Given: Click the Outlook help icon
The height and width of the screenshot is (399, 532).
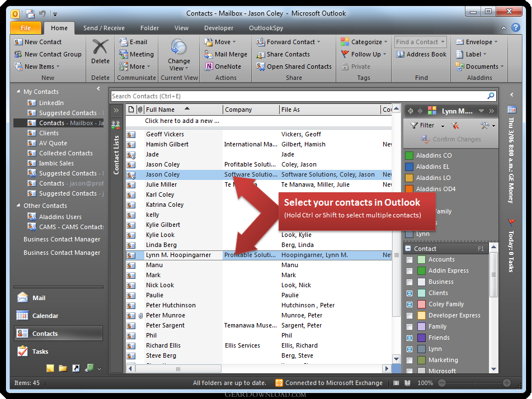Looking at the screenshot, I should coord(515,27).
